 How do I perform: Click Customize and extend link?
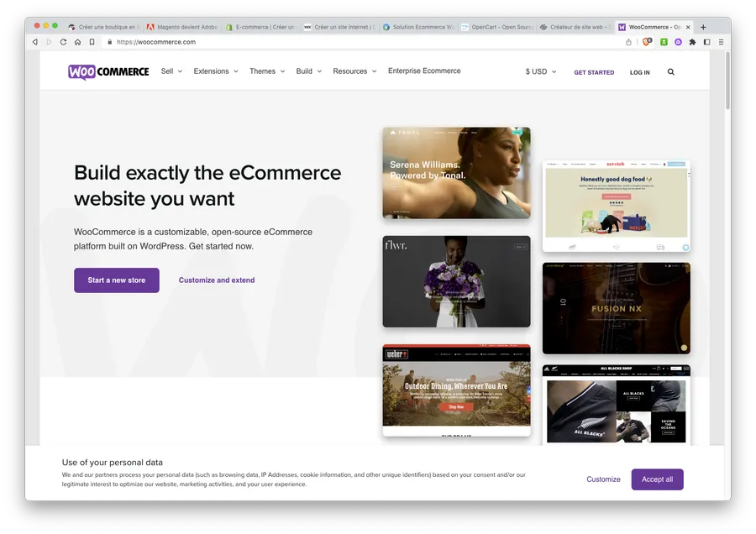point(217,280)
